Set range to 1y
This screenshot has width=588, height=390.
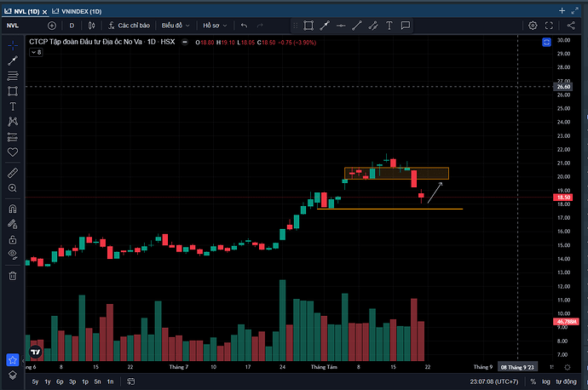[x=48, y=381]
